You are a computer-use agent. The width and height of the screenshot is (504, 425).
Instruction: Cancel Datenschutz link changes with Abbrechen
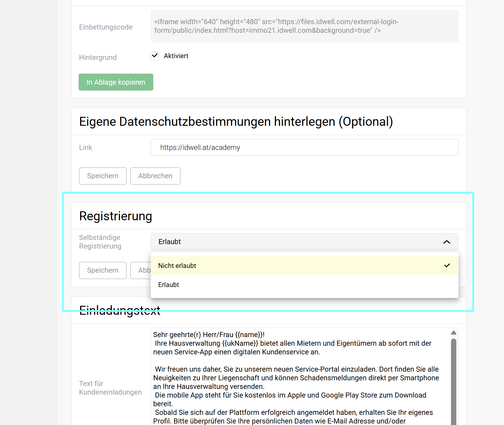(x=155, y=176)
